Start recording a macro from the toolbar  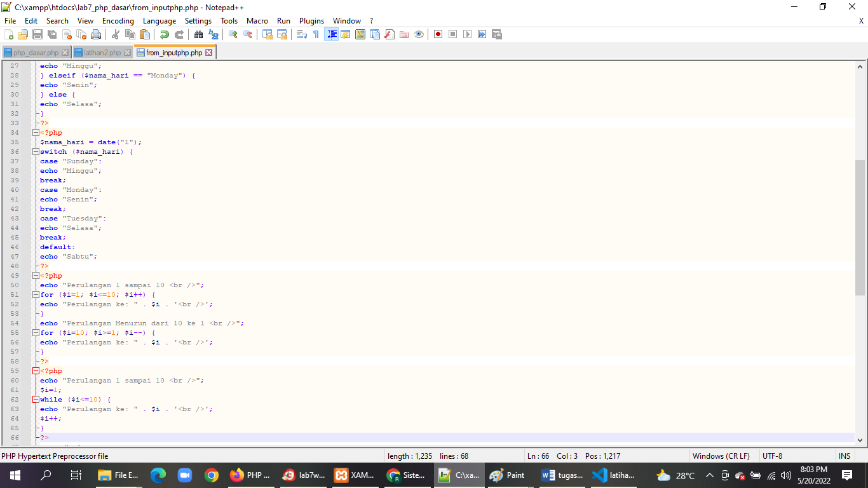pos(438,34)
